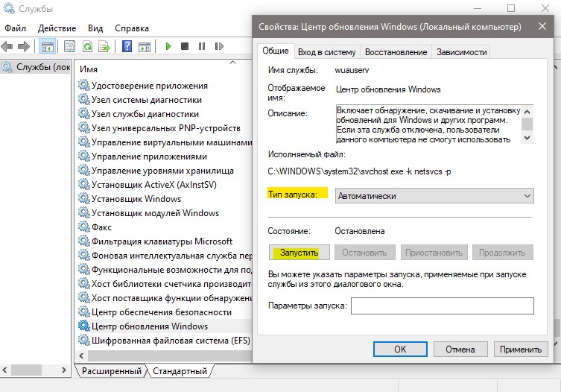
Task: Restart service with toolbar restart icon
Action: (219, 46)
